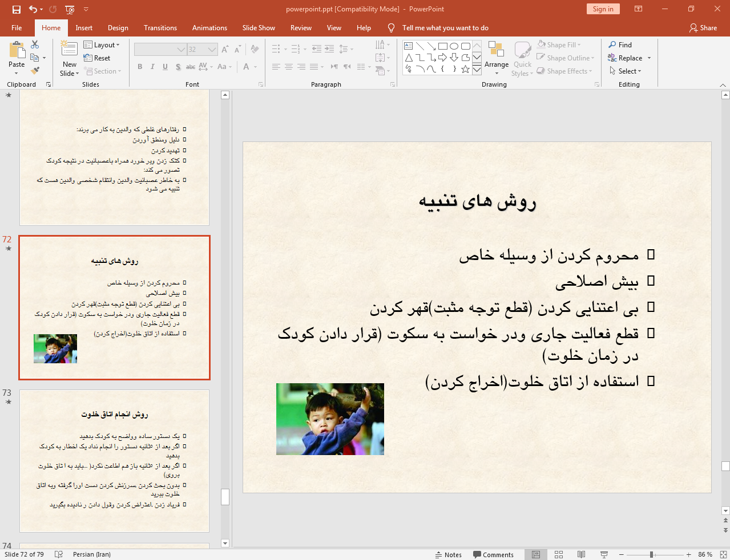The height and width of the screenshot is (560, 730).
Task: Click the Tell me search field
Action: [x=445, y=28]
